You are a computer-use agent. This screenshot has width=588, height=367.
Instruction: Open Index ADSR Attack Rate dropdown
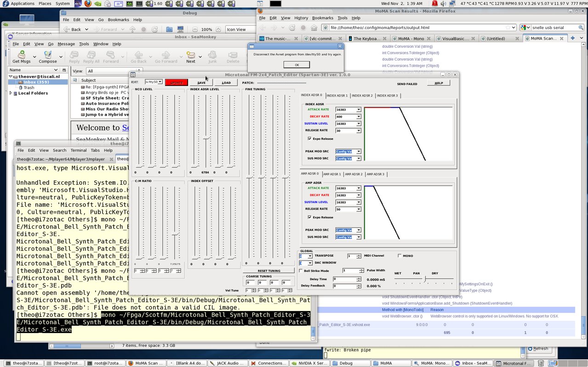tap(359, 110)
